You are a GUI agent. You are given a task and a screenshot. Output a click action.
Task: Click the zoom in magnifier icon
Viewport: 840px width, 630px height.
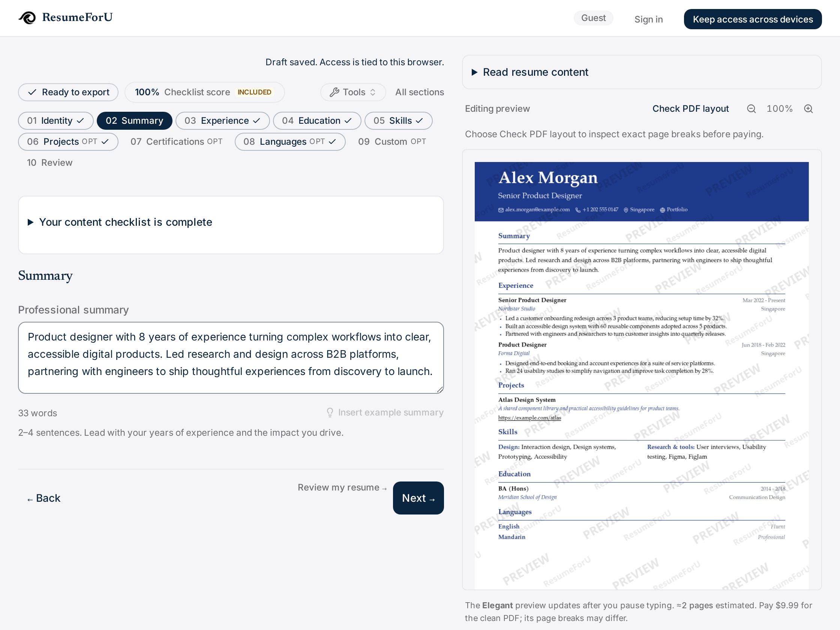click(x=808, y=109)
